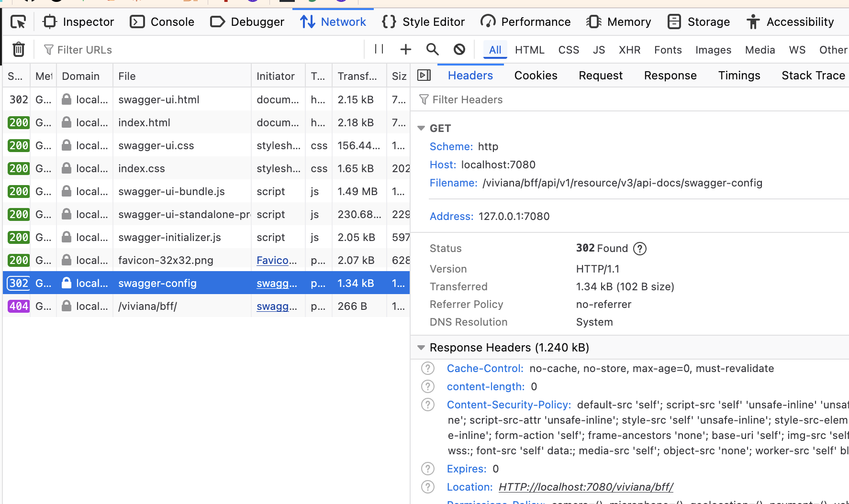
Task: Toggle the request details sidebar icon
Action: click(424, 76)
